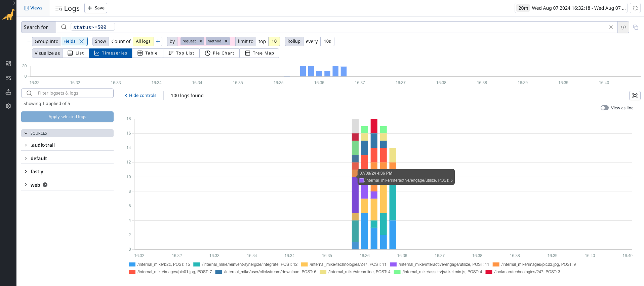Edit the limit value 10
Screen dimensions: 644x286
274,41
